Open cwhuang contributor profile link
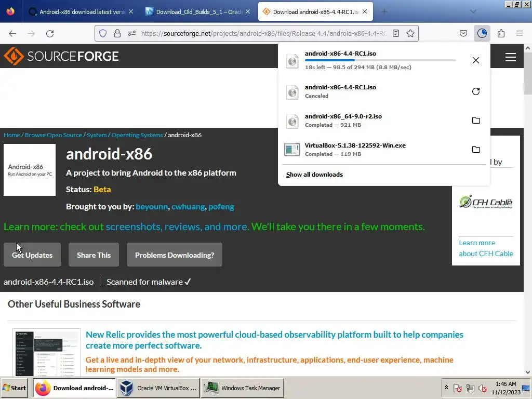532x399 pixels. 188,207
